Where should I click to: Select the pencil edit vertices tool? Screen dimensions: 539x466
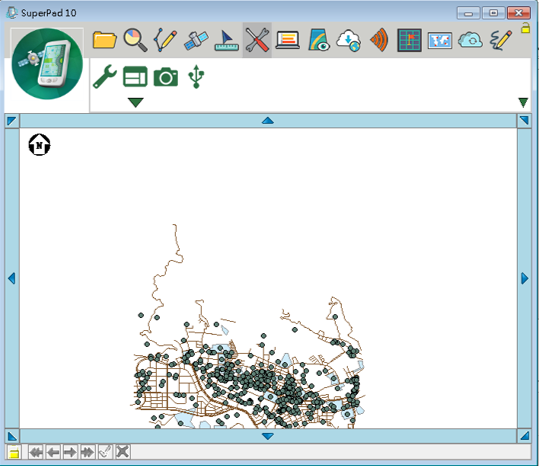coord(165,40)
